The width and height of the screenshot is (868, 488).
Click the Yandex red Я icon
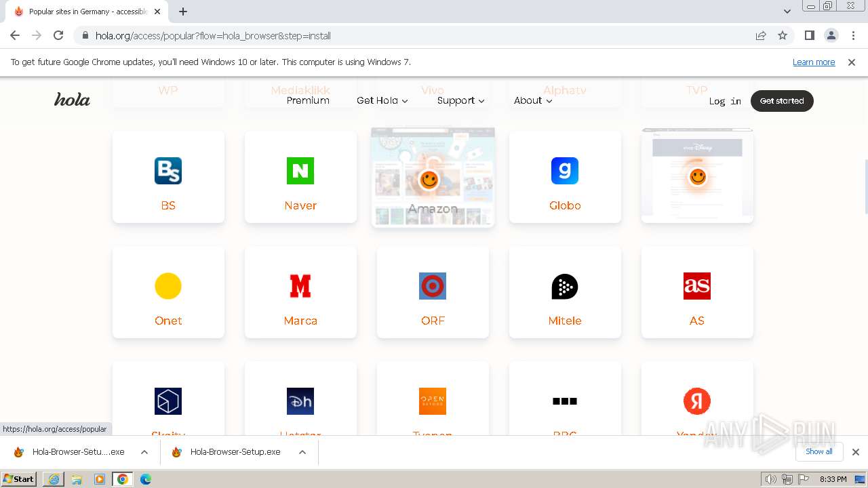pyautogui.click(x=697, y=401)
